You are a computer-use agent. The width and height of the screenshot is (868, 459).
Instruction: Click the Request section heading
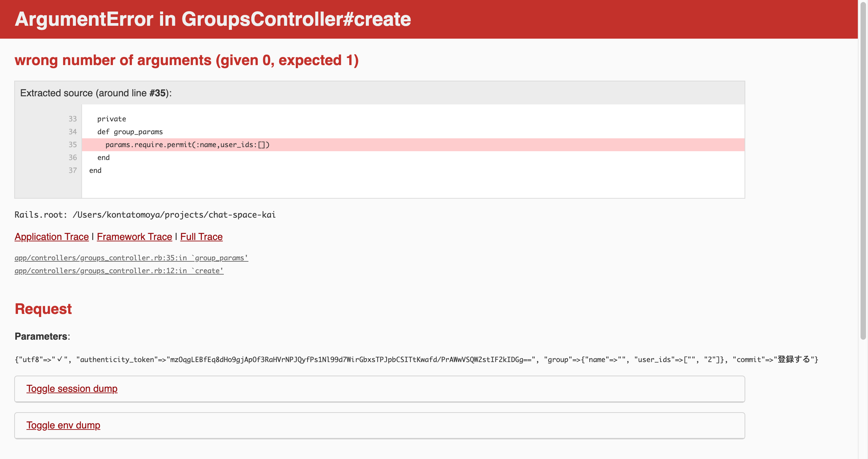43,309
